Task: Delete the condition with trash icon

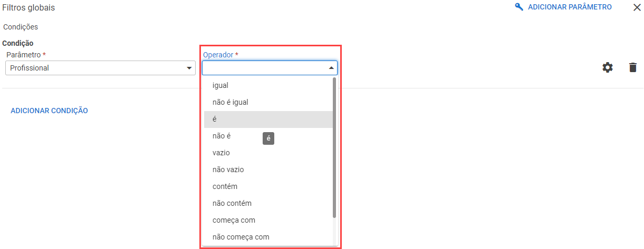Action: coord(633,67)
